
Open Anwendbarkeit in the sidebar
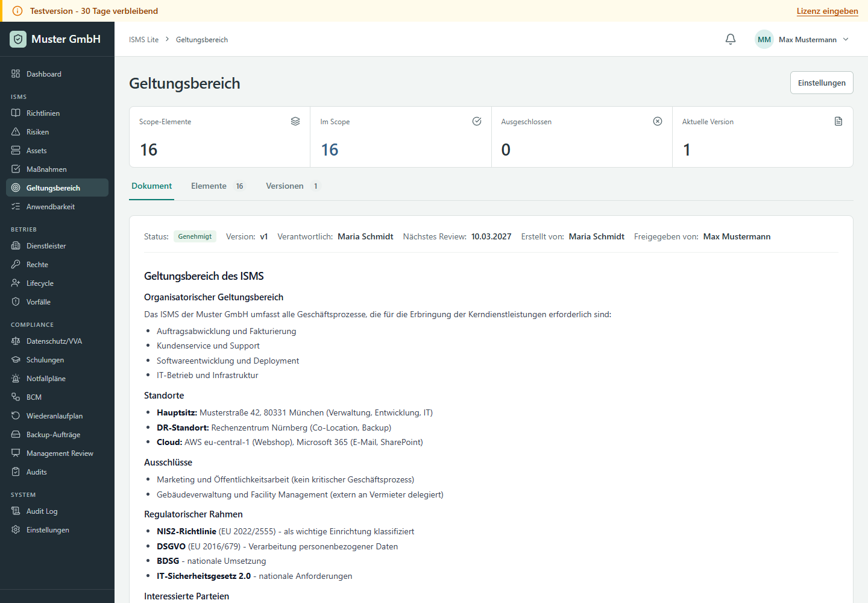click(x=57, y=206)
